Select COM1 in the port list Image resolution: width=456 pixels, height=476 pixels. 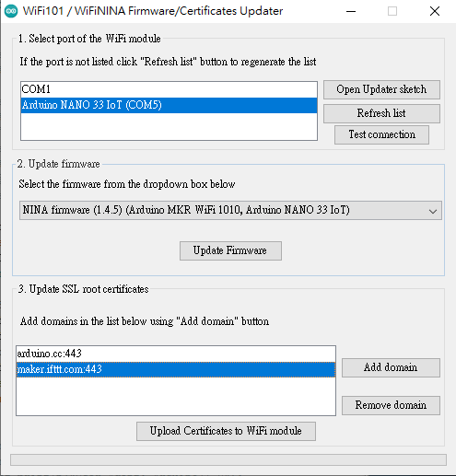coord(169,89)
